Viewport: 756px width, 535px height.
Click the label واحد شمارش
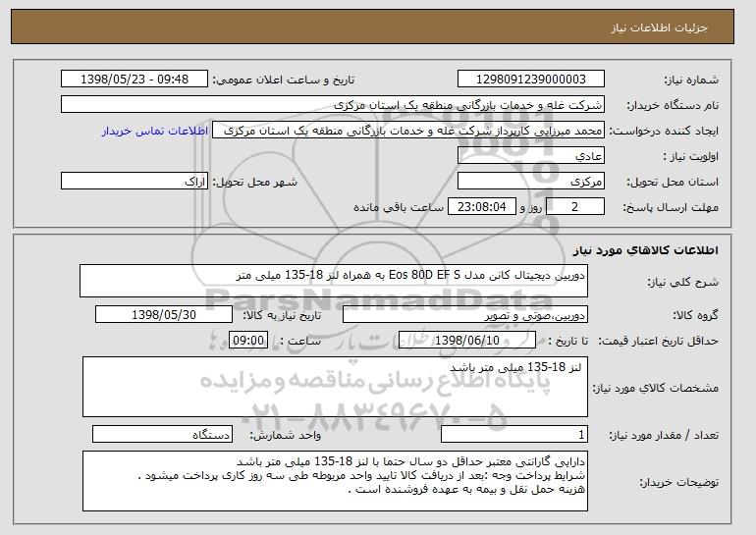[x=286, y=436]
